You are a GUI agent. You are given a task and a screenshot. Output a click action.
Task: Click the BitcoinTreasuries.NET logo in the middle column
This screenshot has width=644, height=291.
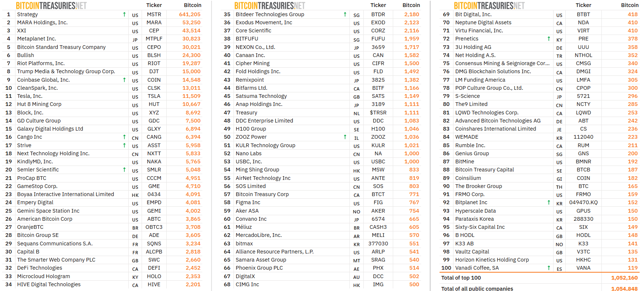click(270, 6)
